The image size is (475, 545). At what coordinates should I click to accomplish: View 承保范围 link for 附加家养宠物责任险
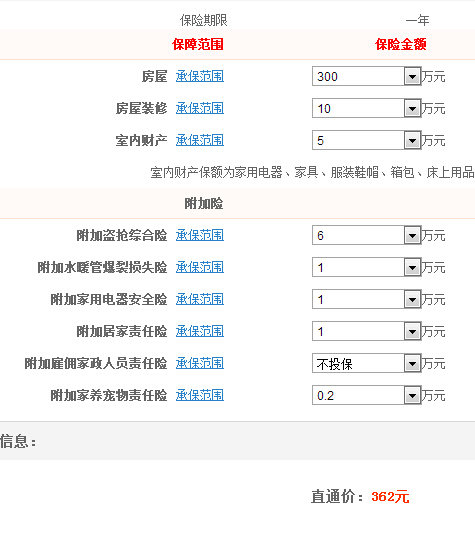pos(200,395)
